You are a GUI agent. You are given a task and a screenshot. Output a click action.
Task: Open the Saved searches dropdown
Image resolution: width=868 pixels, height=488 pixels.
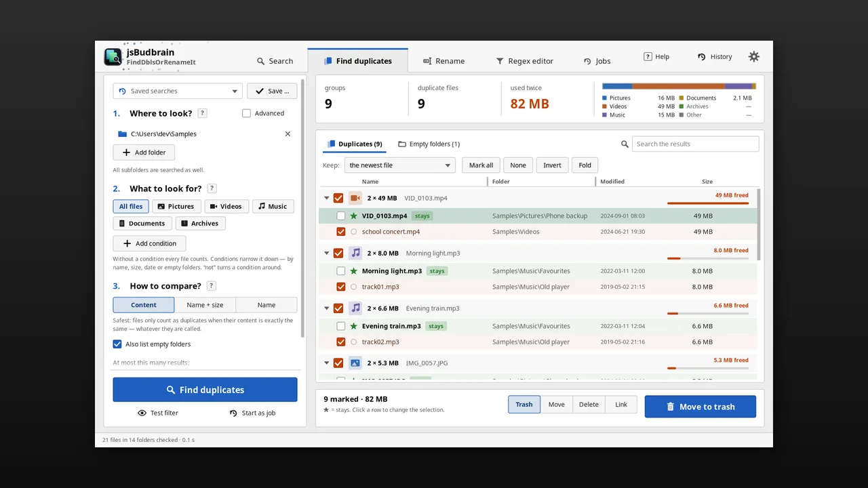tap(178, 91)
